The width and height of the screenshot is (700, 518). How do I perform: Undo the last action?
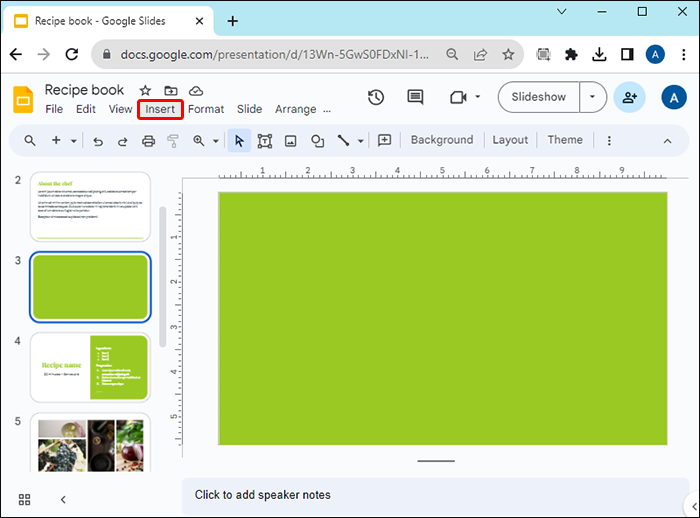point(98,141)
